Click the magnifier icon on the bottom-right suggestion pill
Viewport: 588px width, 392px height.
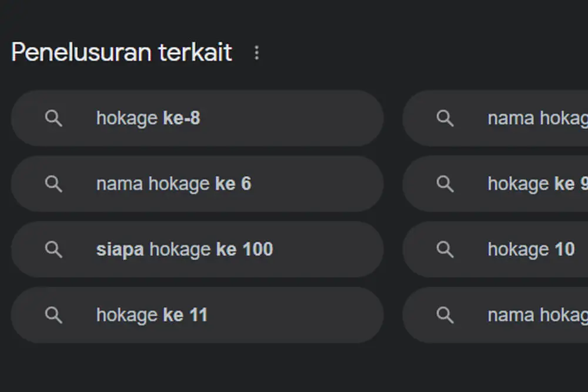(x=445, y=314)
